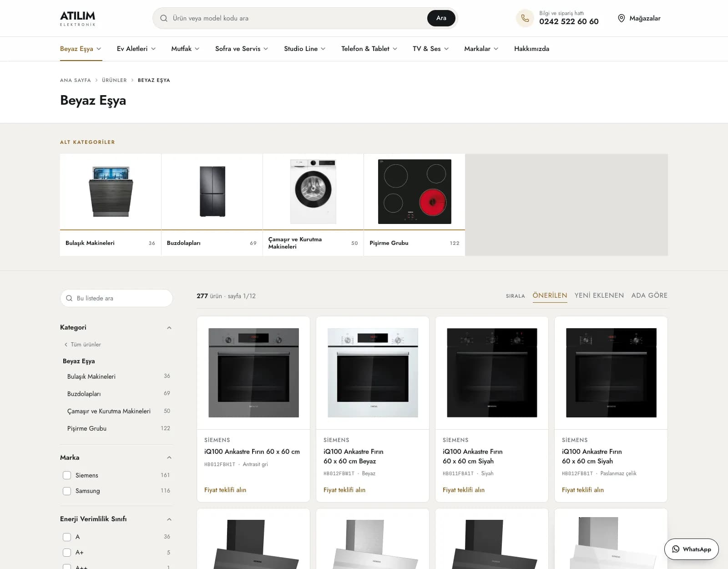Click the back arrow beside Tüm ürünler
The width and height of the screenshot is (728, 569).
[x=66, y=345]
